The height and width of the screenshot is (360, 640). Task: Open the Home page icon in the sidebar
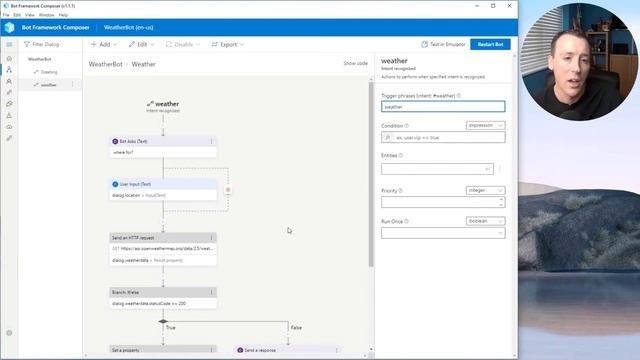[x=9, y=59]
